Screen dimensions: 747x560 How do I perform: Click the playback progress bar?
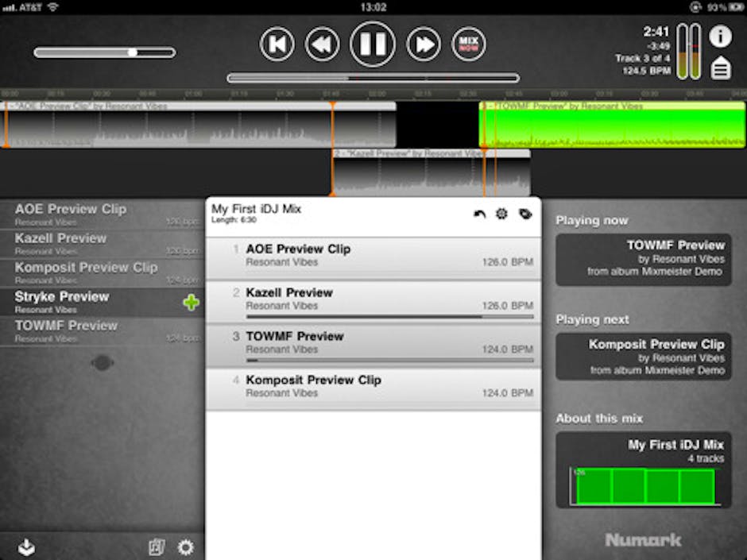pyautogui.click(x=373, y=78)
